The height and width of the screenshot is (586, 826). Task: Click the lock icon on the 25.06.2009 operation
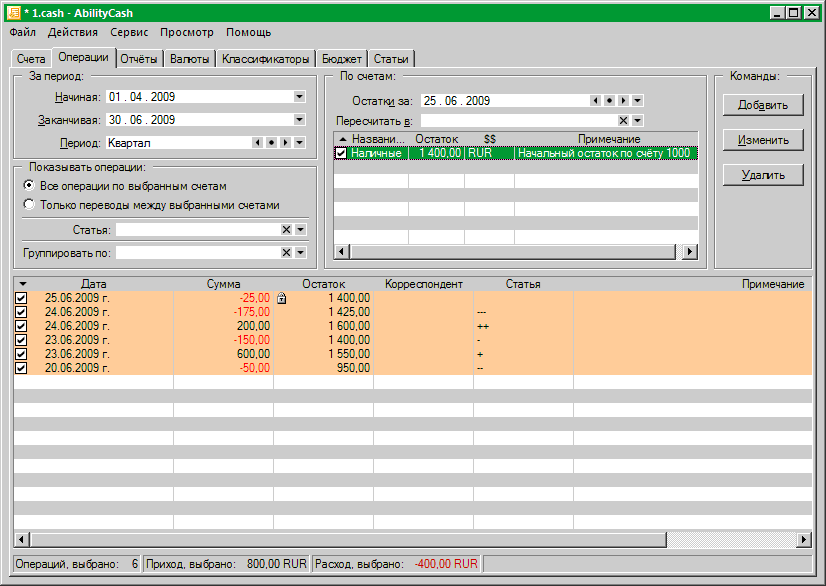[x=282, y=298]
